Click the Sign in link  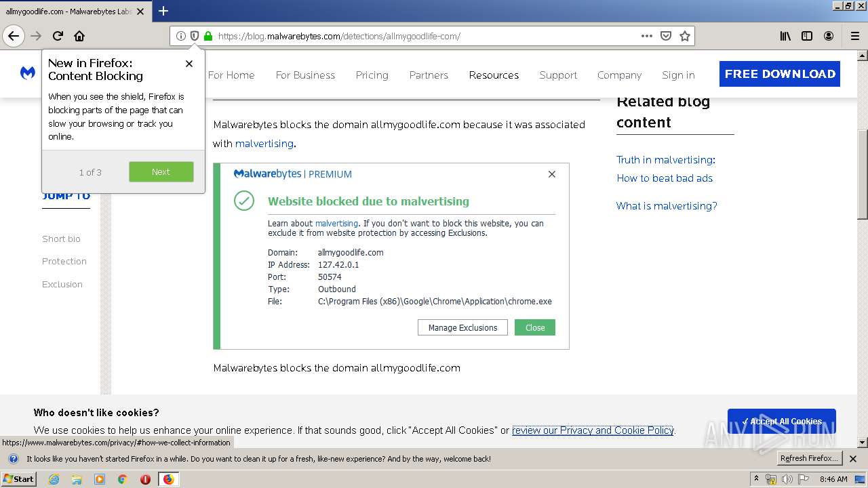coord(678,75)
